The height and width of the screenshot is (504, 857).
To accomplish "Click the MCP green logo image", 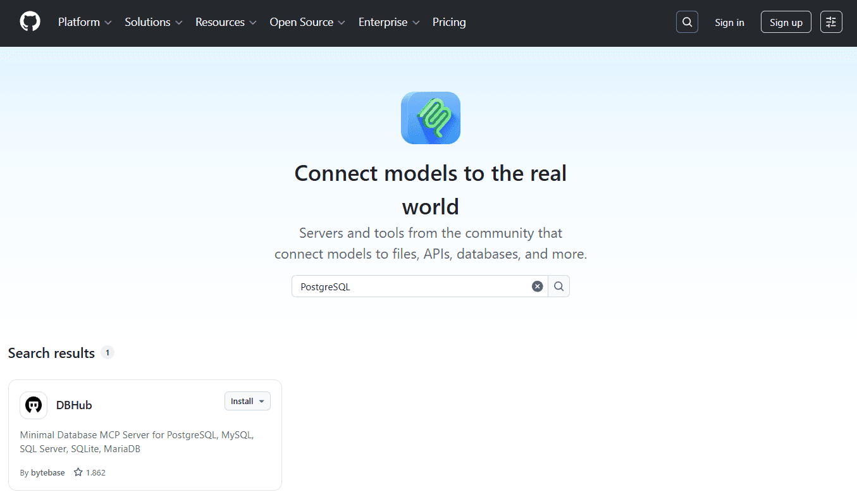I will tap(430, 118).
